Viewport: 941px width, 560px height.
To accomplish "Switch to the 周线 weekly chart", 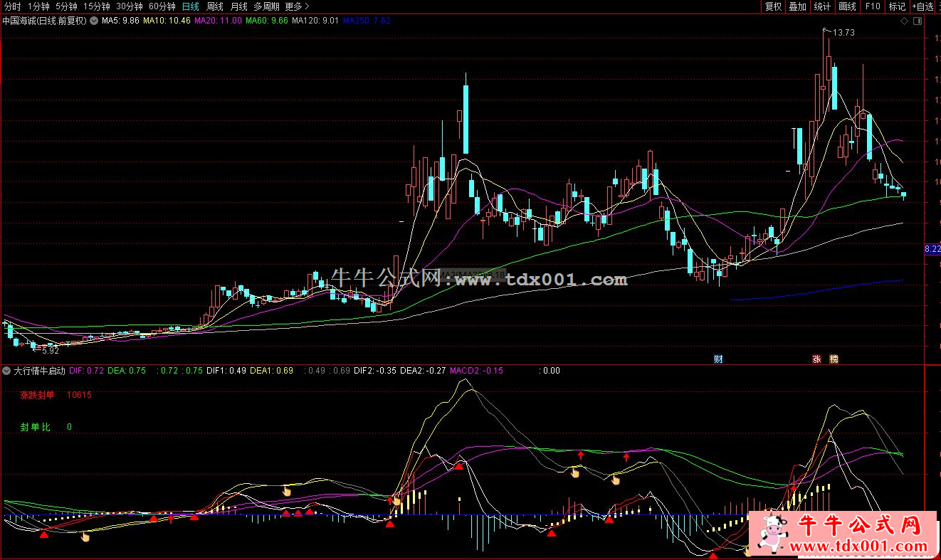I will [x=214, y=6].
